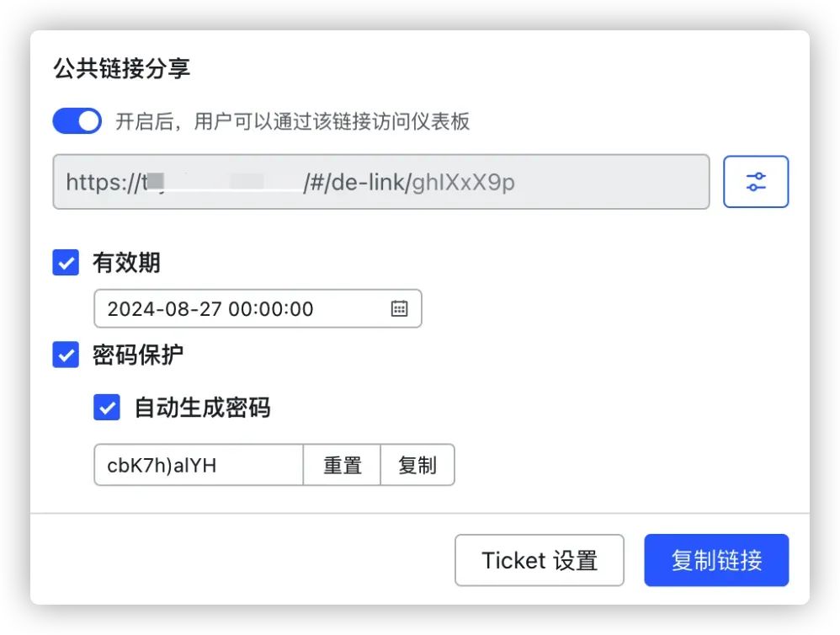
Task: Click the 密码保护 label text
Action: 138,355
